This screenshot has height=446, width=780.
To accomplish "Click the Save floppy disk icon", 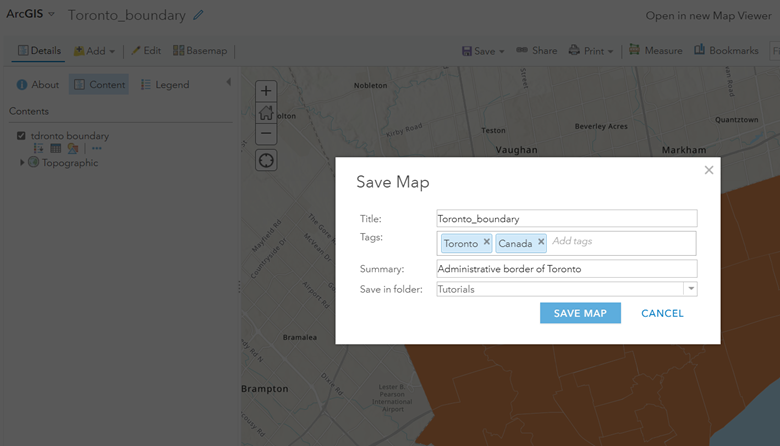I will click(467, 51).
